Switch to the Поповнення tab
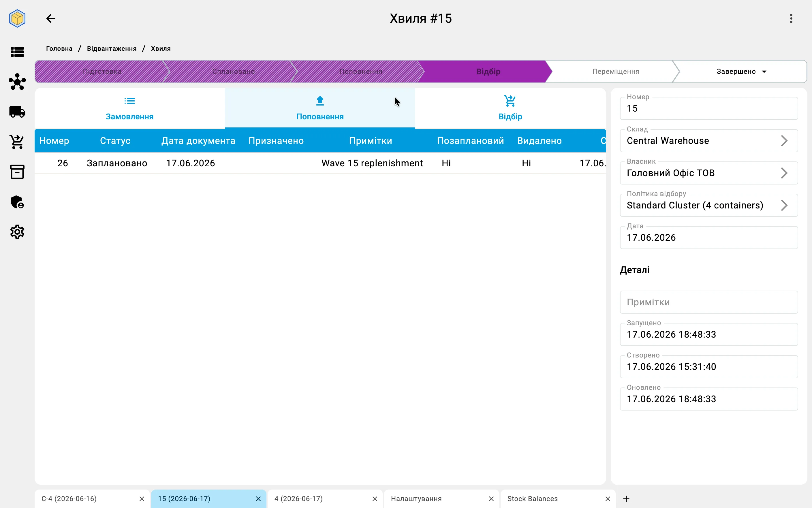 320,108
